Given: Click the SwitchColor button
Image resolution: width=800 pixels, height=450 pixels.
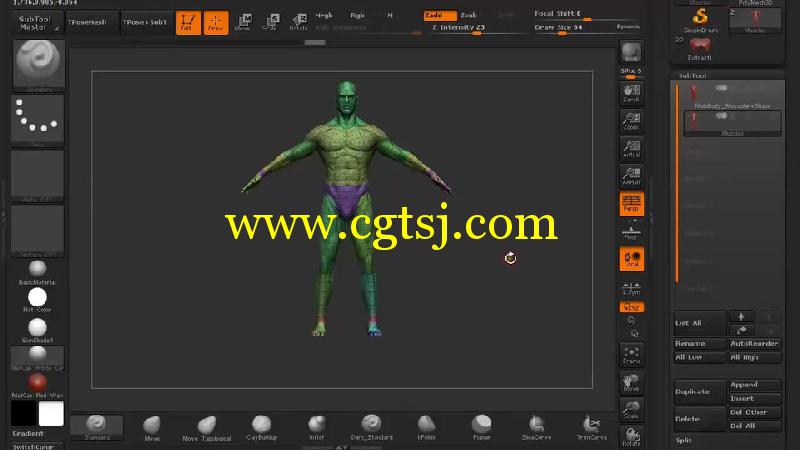Looking at the screenshot, I should coord(37,446).
